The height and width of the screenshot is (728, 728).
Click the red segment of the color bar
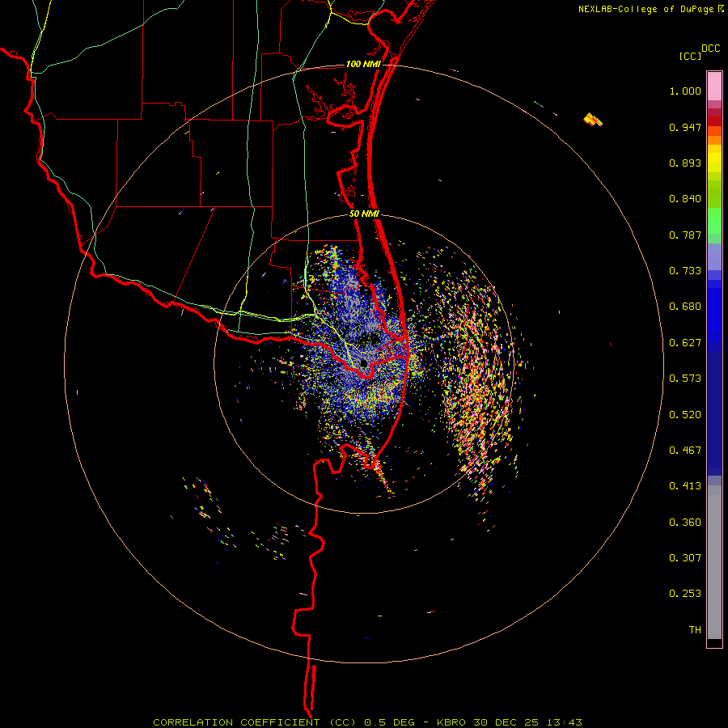coord(714,121)
